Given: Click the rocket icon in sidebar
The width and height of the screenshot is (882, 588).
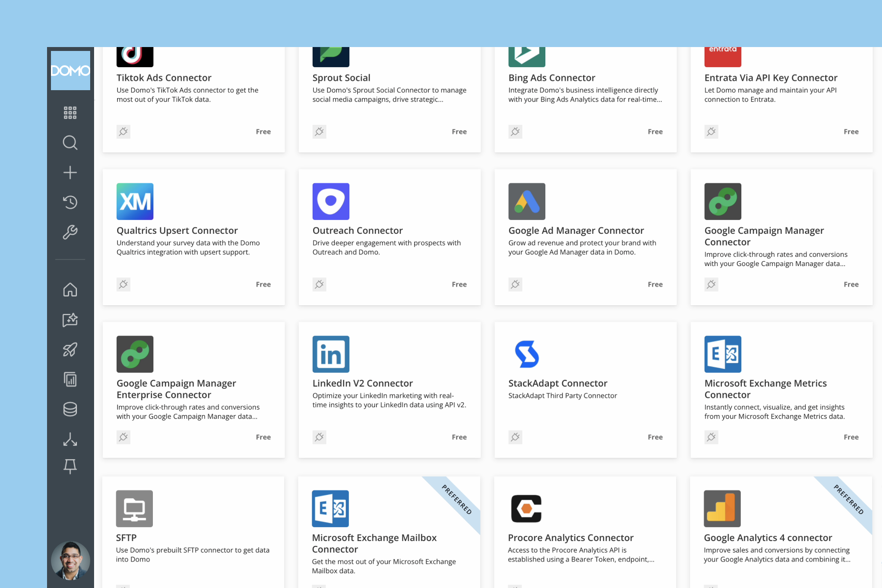Looking at the screenshot, I should click(70, 349).
